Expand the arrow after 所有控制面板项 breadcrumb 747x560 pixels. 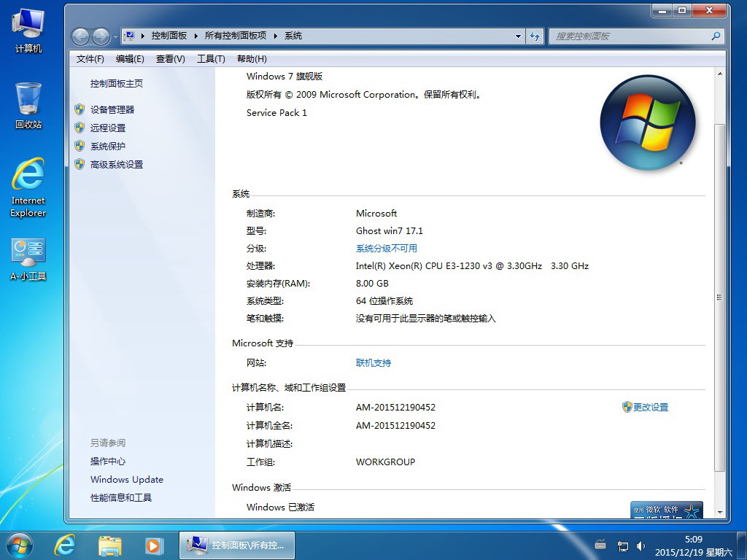pyautogui.click(x=275, y=36)
